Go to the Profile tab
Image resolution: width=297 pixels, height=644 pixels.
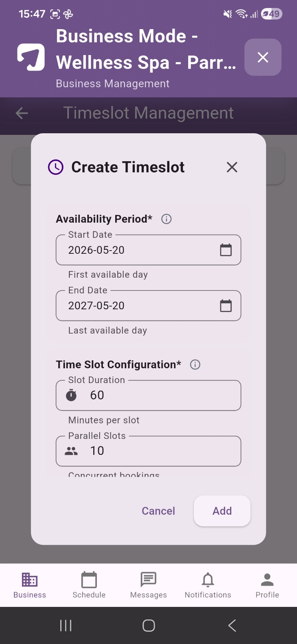[267, 585]
